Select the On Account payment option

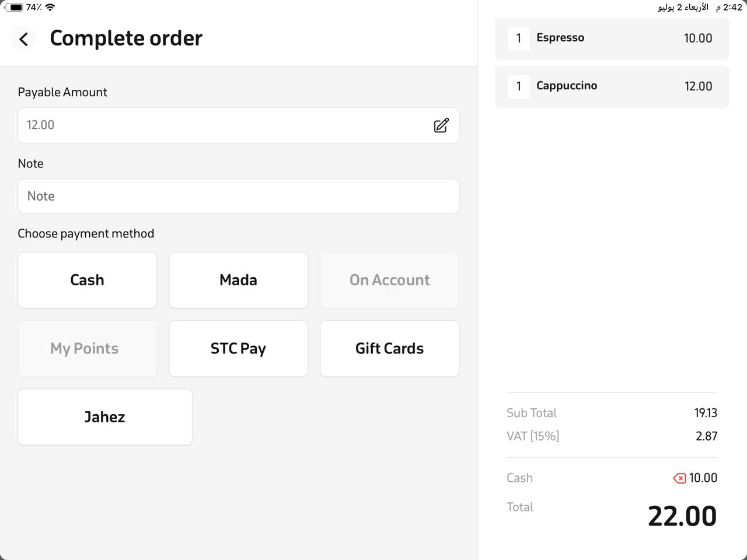[389, 280]
